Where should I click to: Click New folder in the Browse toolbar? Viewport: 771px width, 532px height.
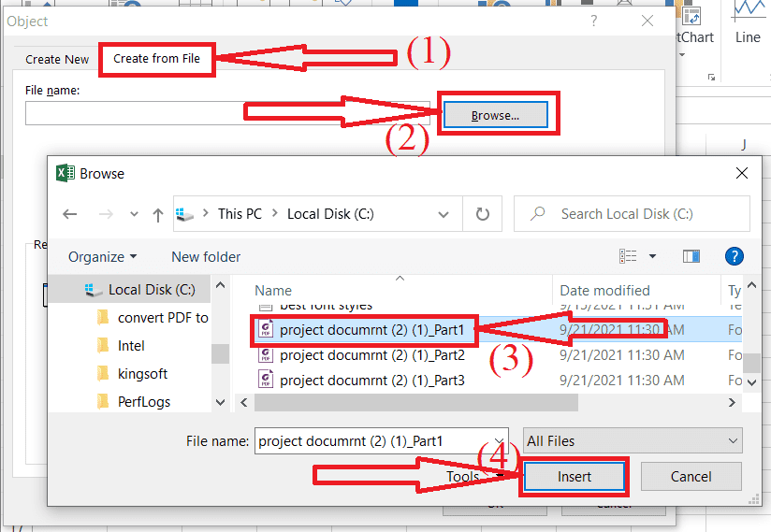pos(206,257)
